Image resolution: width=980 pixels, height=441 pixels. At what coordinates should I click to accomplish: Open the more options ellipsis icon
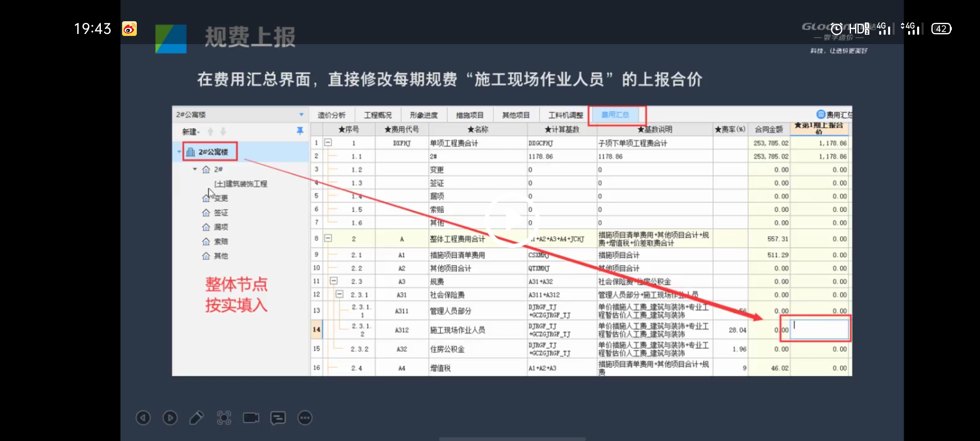(305, 418)
